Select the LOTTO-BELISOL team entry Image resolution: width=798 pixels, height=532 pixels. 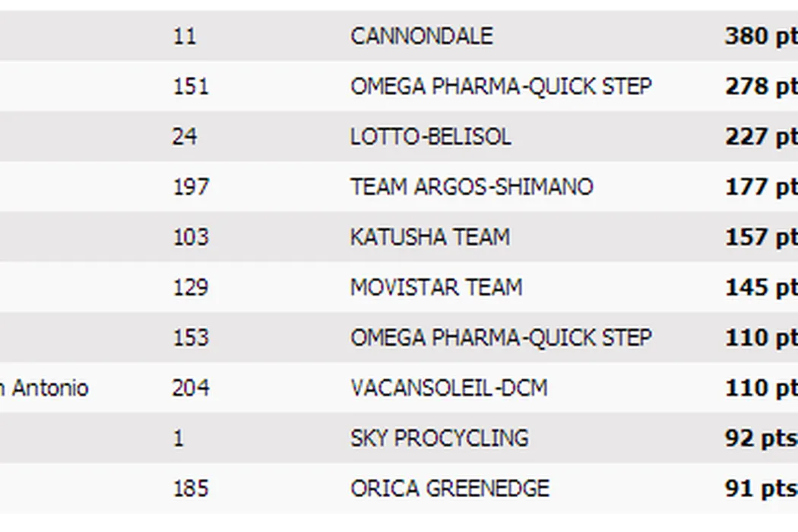430,137
